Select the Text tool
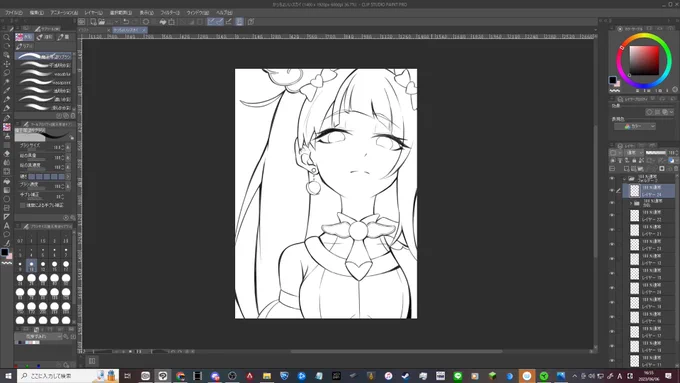 click(7, 226)
